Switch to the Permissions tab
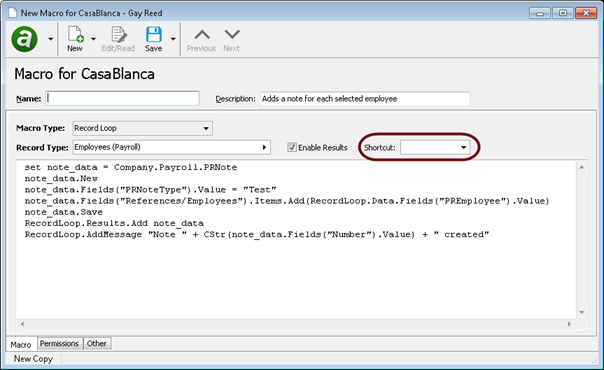 [x=59, y=343]
